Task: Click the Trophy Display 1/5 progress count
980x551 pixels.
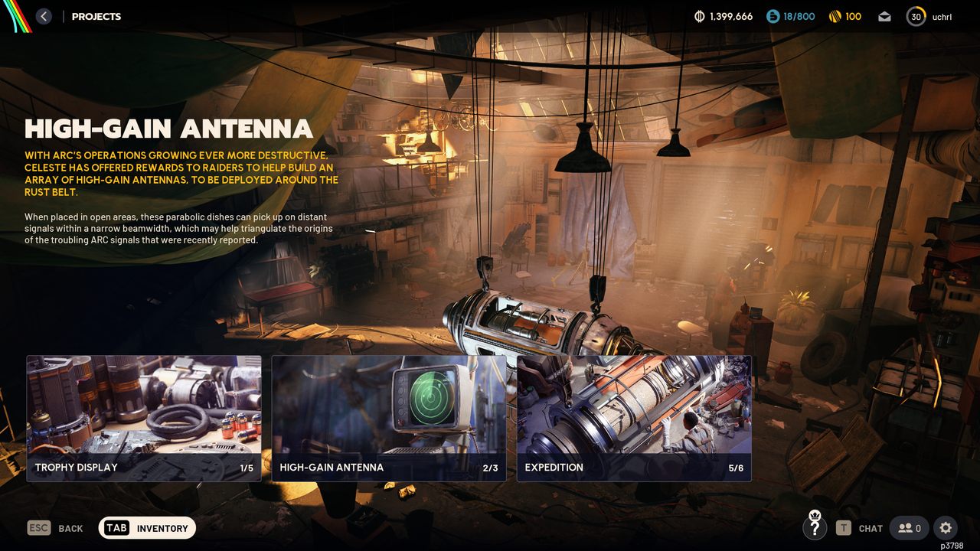Action: 247,468
